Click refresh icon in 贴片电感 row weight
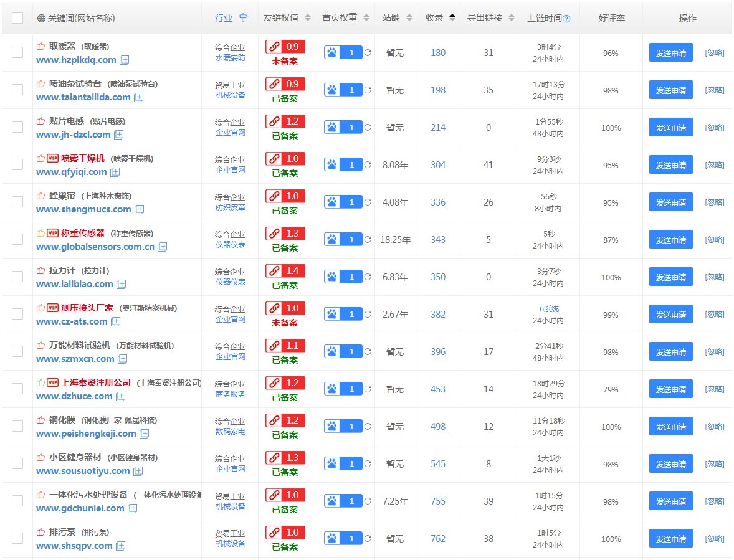 click(368, 128)
